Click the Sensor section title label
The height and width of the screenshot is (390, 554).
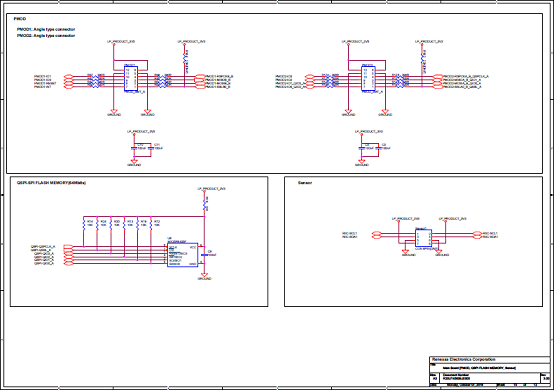pos(305,183)
